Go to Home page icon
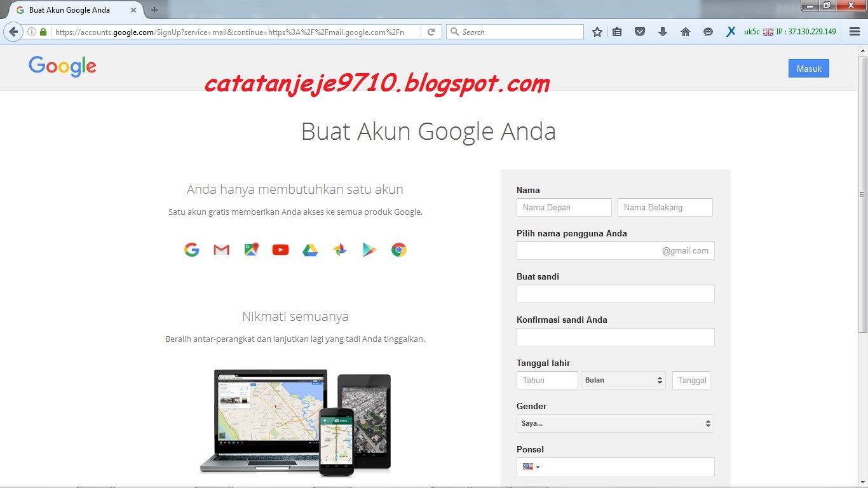 [686, 32]
